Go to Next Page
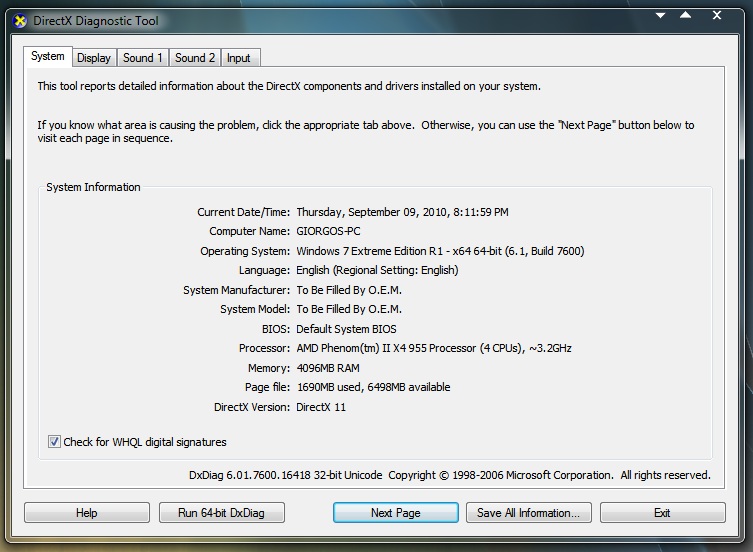 point(396,513)
